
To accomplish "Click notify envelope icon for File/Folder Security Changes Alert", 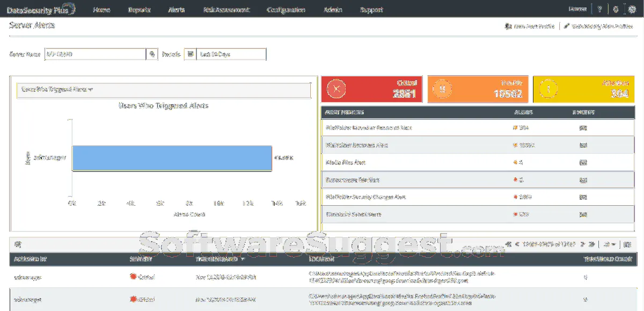I will point(583,197).
